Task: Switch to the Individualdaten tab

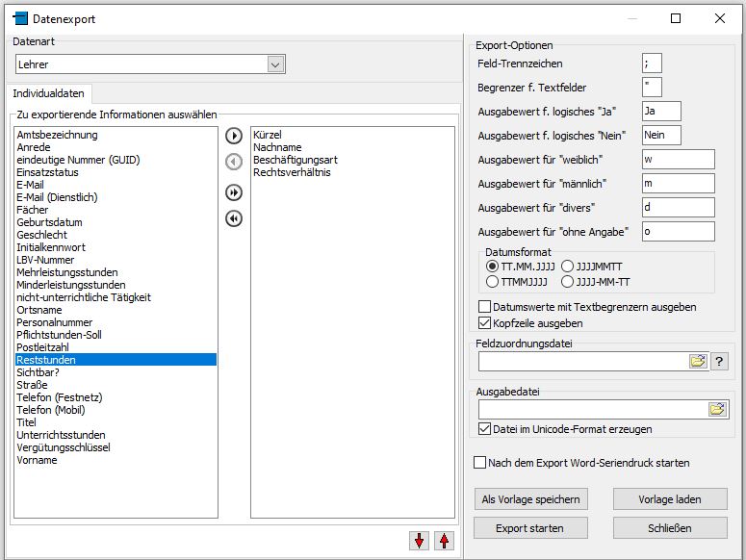Action: [48, 93]
